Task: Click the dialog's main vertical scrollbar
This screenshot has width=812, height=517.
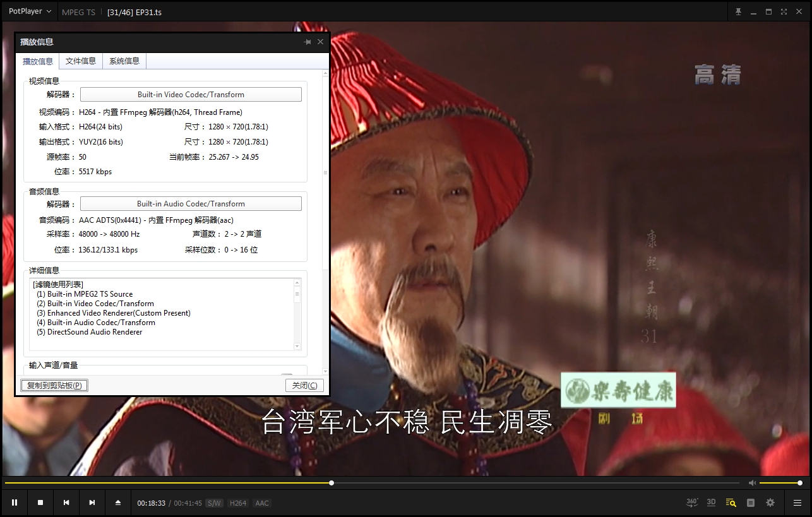Action: click(x=326, y=223)
